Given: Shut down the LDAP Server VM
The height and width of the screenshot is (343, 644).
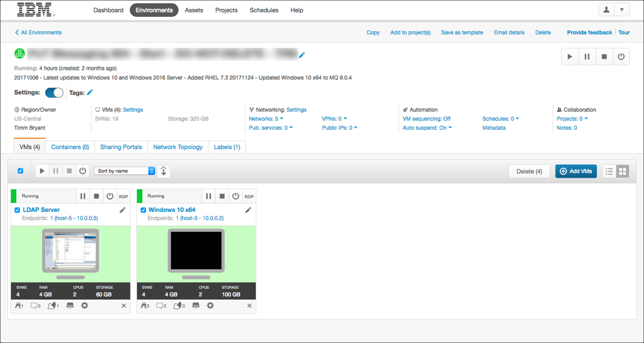Looking at the screenshot, I should coord(96,196).
